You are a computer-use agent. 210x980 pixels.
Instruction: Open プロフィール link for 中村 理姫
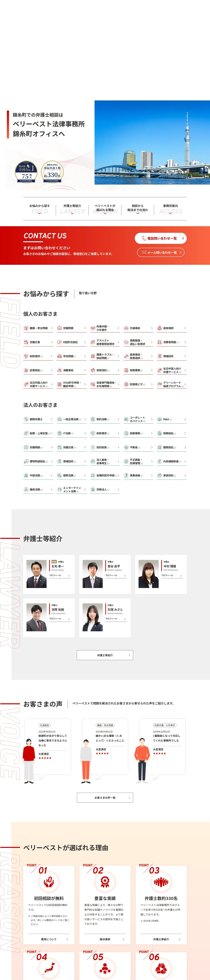[x=172, y=576]
